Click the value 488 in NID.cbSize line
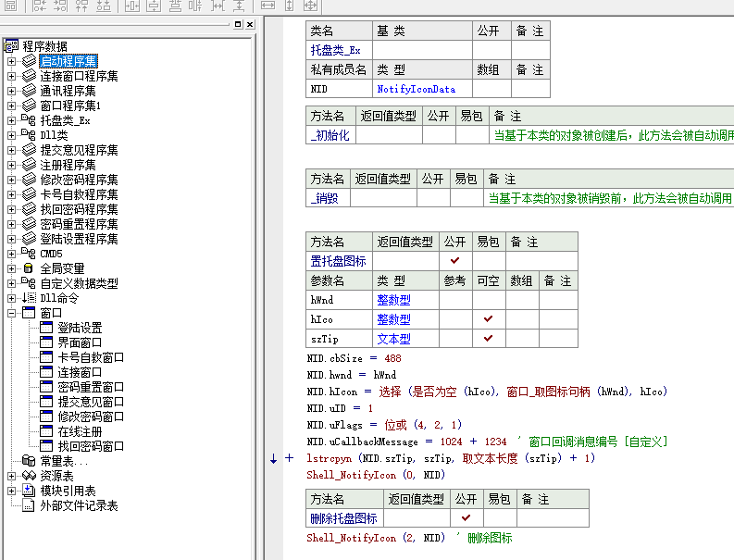Image resolution: width=734 pixels, height=560 pixels. (x=392, y=358)
